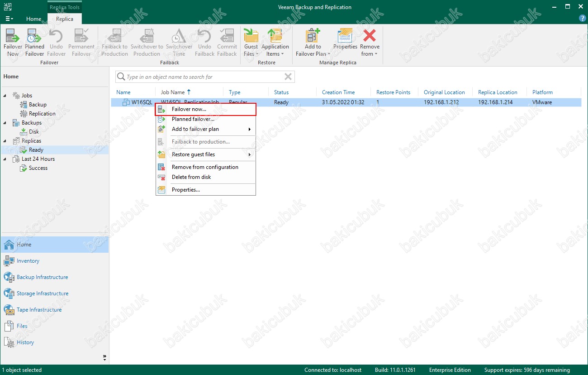Viewport: 588px width, 375px height.
Task: Collapse the Jobs tree node
Action: coord(5,96)
